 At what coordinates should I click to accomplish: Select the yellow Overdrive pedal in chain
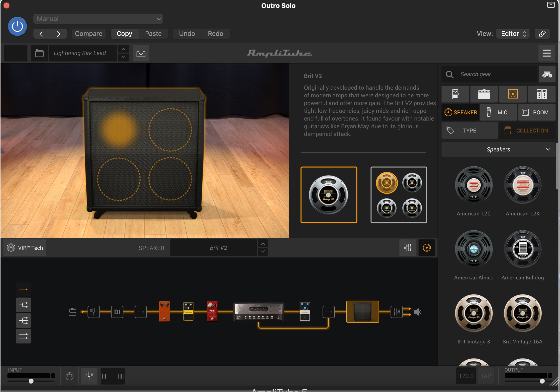tap(188, 311)
